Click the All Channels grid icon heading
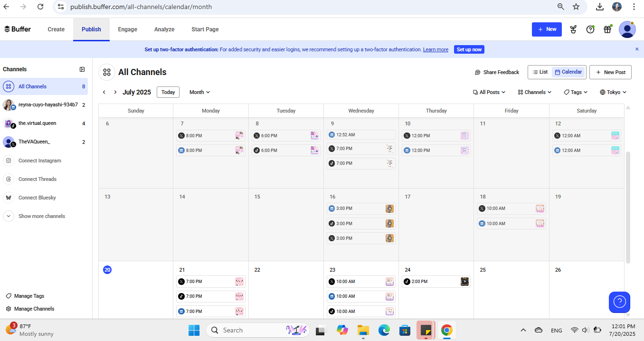The width and height of the screenshot is (644, 341). pos(107,72)
